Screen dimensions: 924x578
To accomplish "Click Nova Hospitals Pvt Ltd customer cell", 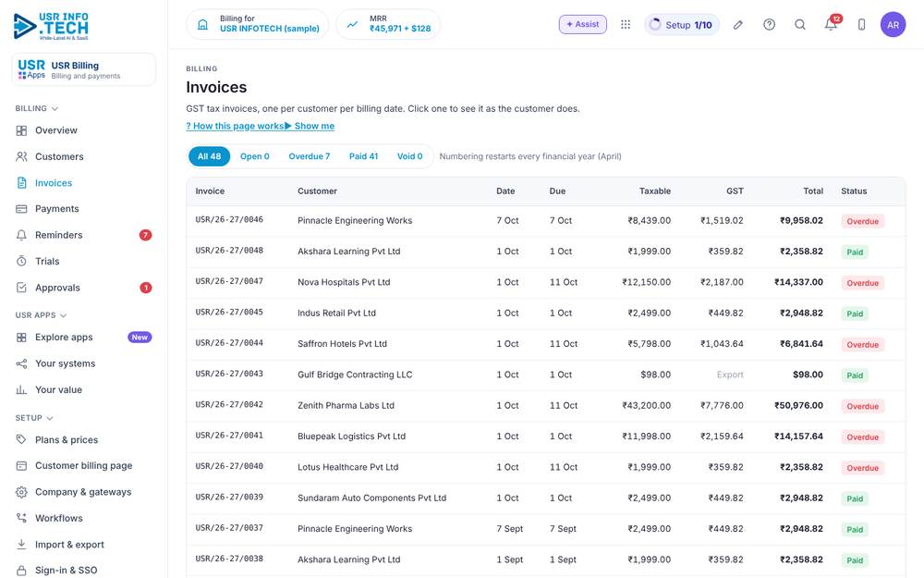I will (344, 282).
